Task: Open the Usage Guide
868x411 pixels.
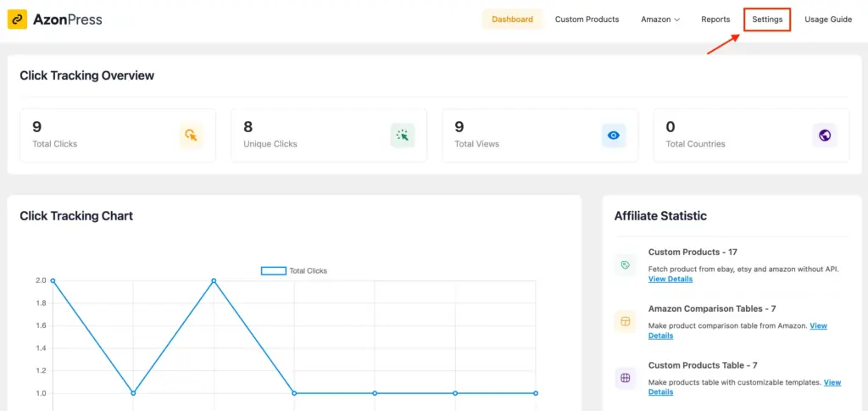Action: 828,19
